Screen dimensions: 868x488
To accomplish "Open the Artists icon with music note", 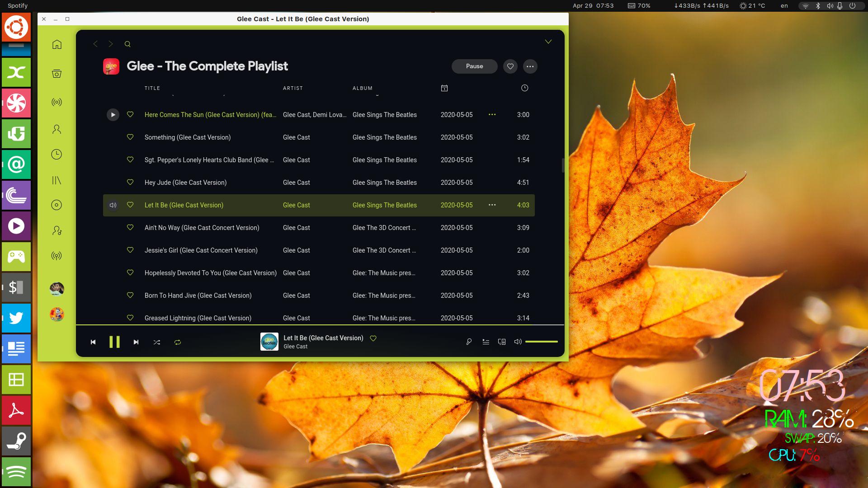I will coord(57,230).
